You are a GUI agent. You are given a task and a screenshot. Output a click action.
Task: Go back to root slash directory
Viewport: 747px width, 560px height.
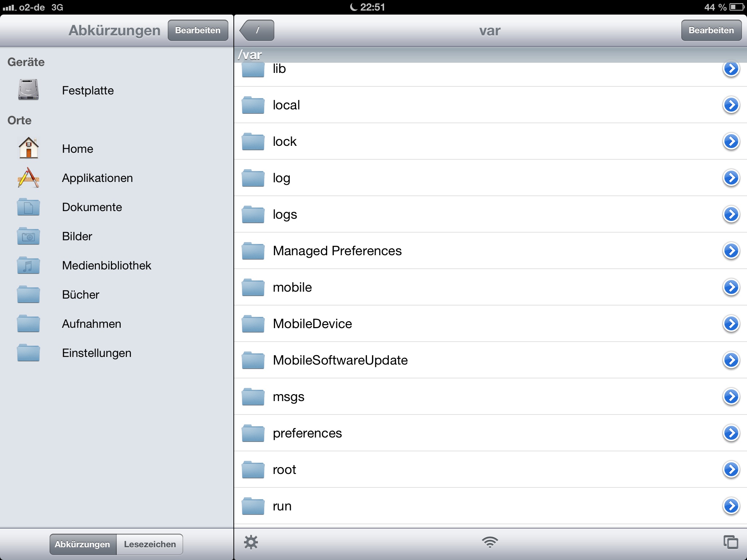258,30
